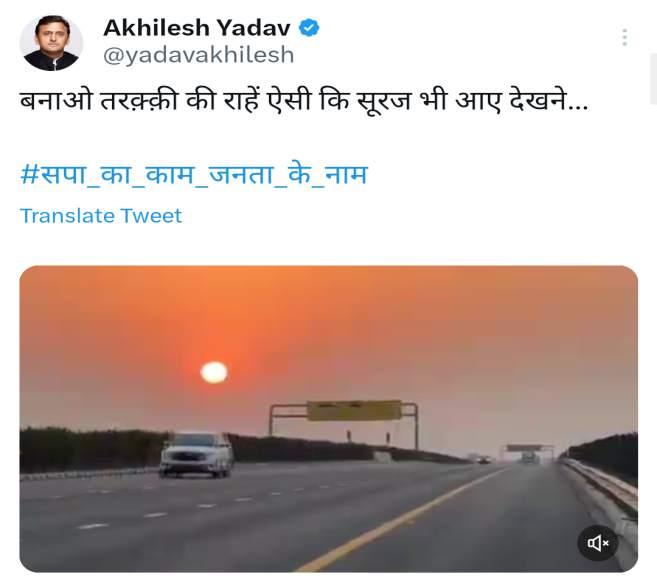Open the three-dot more options menu
This screenshot has height=580, width=657.
coord(624,37)
